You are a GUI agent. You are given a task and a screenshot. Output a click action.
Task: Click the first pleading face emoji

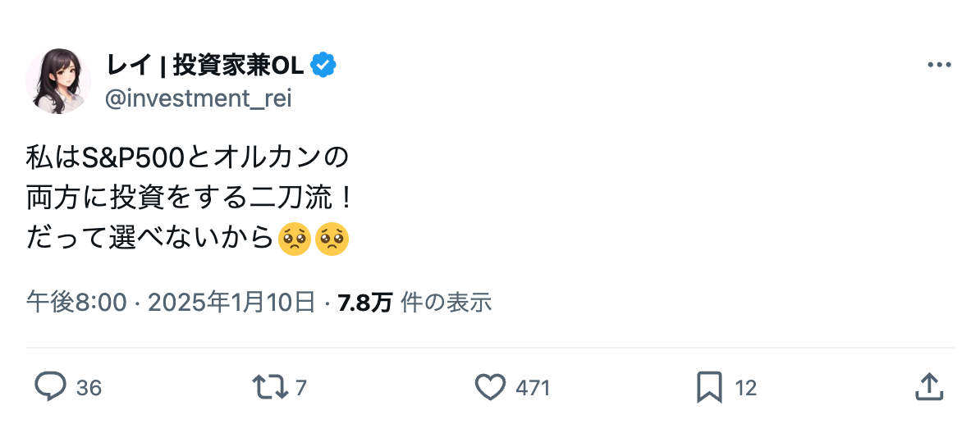[x=295, y=239]
